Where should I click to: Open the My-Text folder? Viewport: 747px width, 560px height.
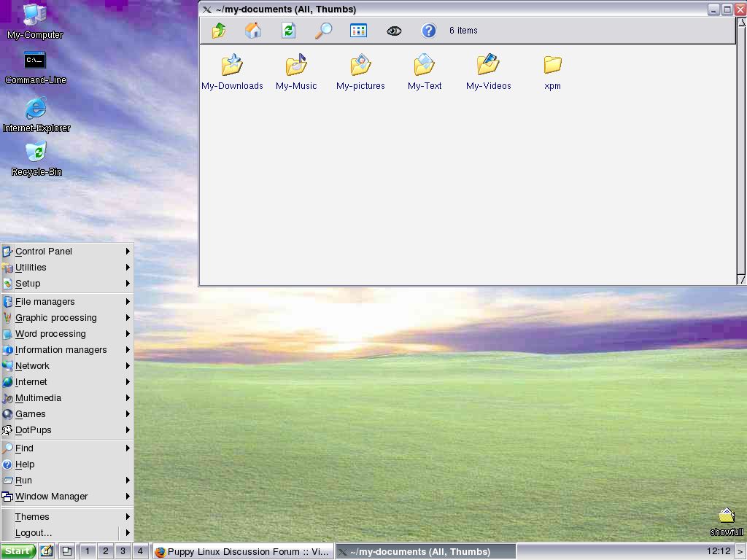pos(425,72)
